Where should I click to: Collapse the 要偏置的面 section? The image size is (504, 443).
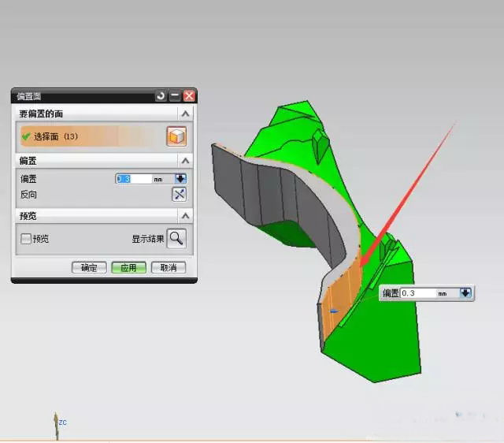click(185, 115)
